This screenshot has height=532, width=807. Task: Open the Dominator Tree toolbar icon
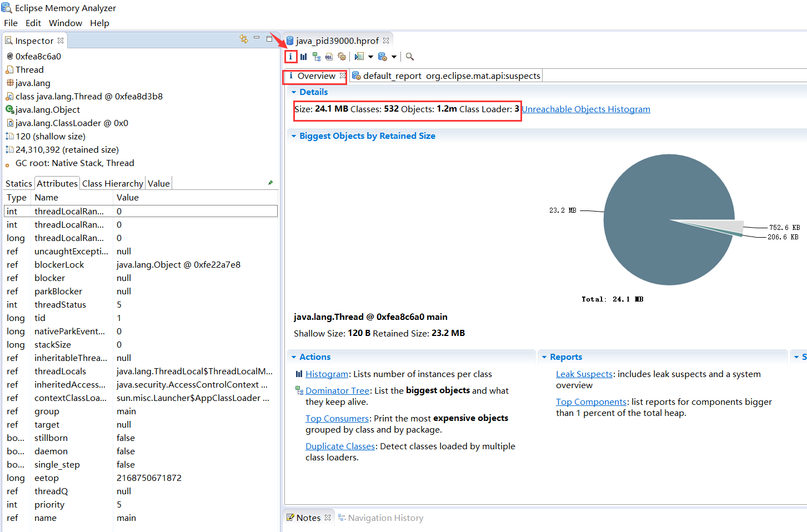pyautogui.click(x=317, y=57)
